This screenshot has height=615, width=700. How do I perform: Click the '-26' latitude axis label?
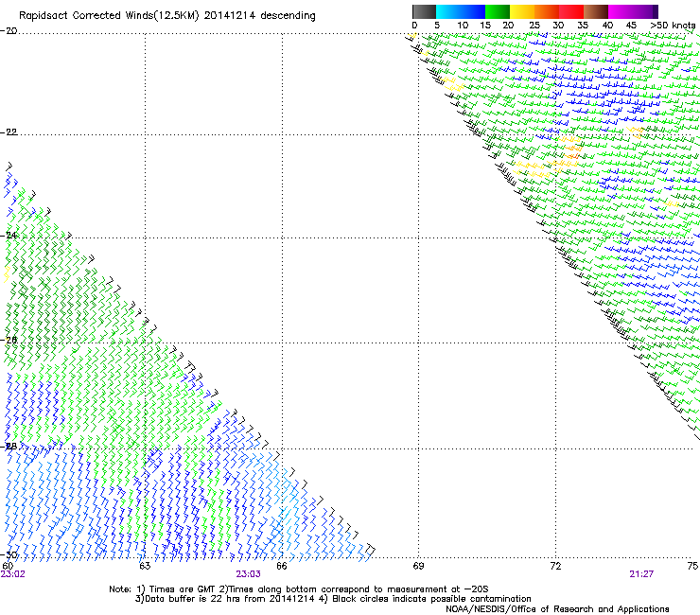9,341
